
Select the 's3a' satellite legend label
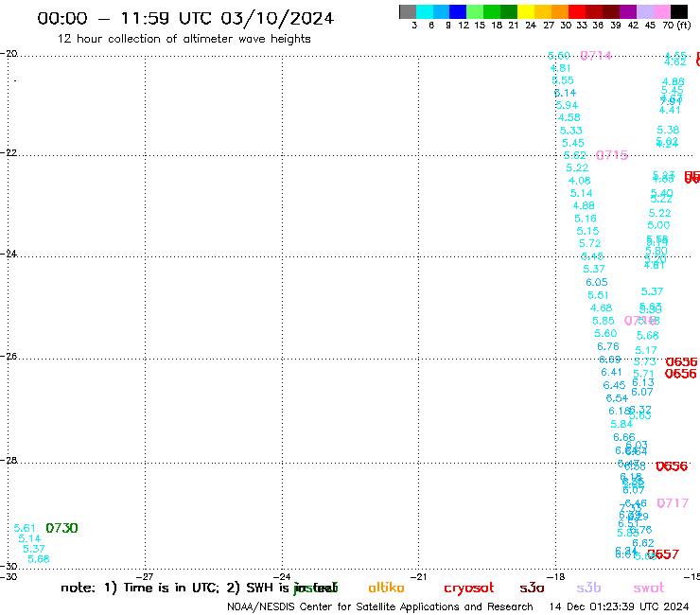point(532,589)
